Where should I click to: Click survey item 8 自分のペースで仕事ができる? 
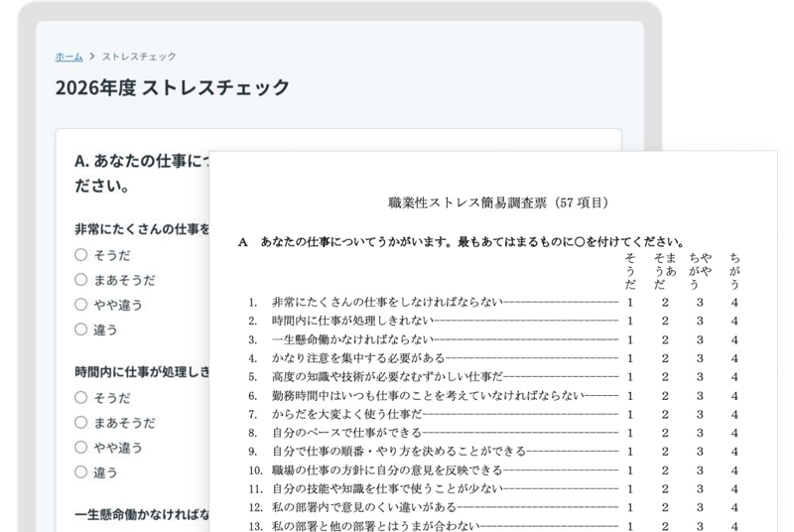(x=346, y=433)
